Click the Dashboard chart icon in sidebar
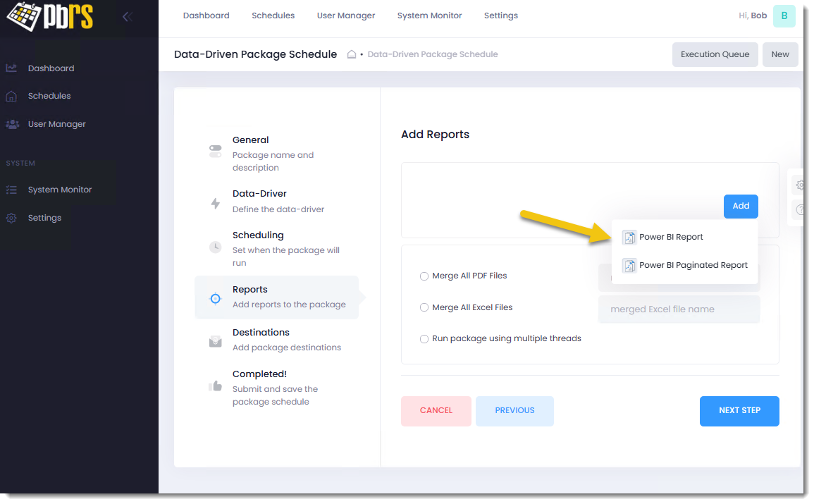Image resolution: width=814 pixels, height=504 pixels. point(11,68)
